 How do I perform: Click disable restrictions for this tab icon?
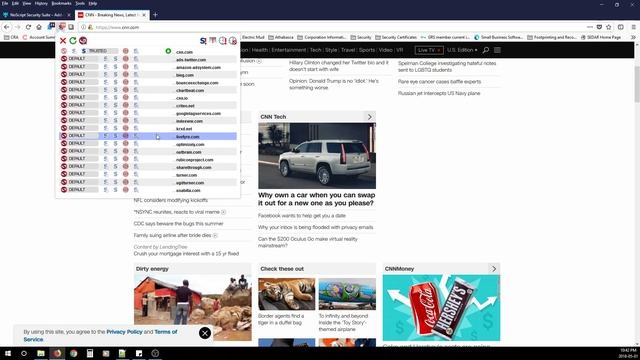213,40
